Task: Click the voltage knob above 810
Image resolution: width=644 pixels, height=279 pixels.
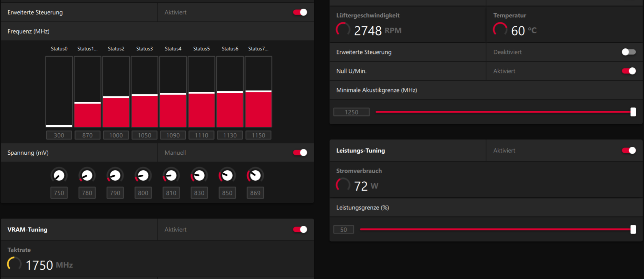Action: coord(171,175)
